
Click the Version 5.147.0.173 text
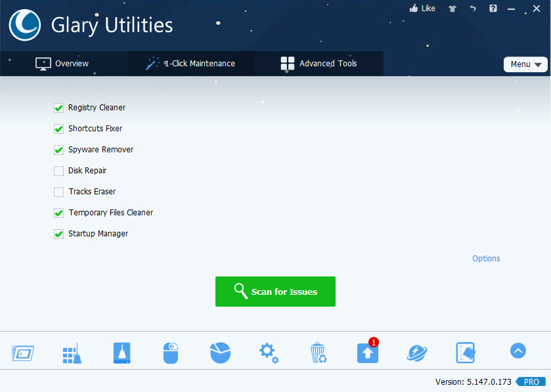point(473,381)
